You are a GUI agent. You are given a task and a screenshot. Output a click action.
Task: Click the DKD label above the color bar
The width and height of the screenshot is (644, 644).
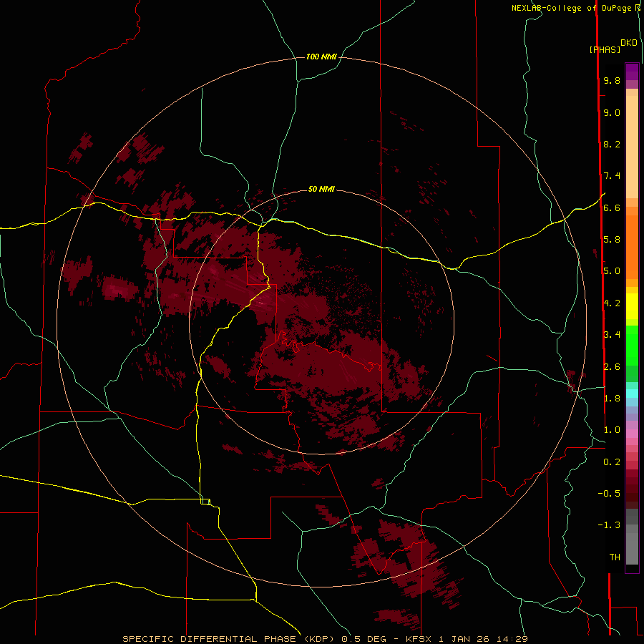click(x=629, y=42)
